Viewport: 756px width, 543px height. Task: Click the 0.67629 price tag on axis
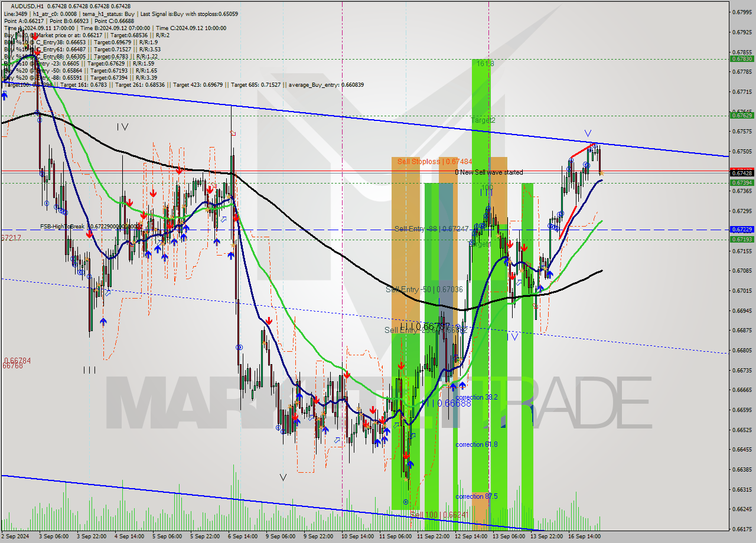742,116
